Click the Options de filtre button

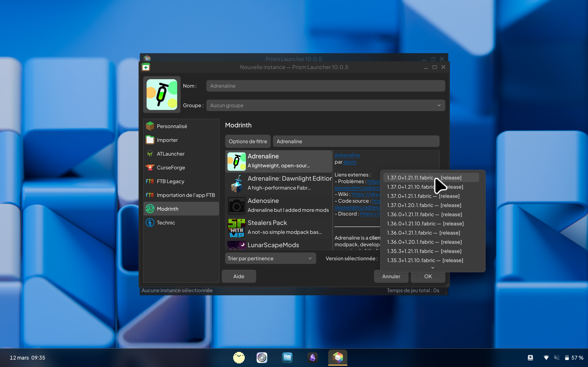click(248, 141)
